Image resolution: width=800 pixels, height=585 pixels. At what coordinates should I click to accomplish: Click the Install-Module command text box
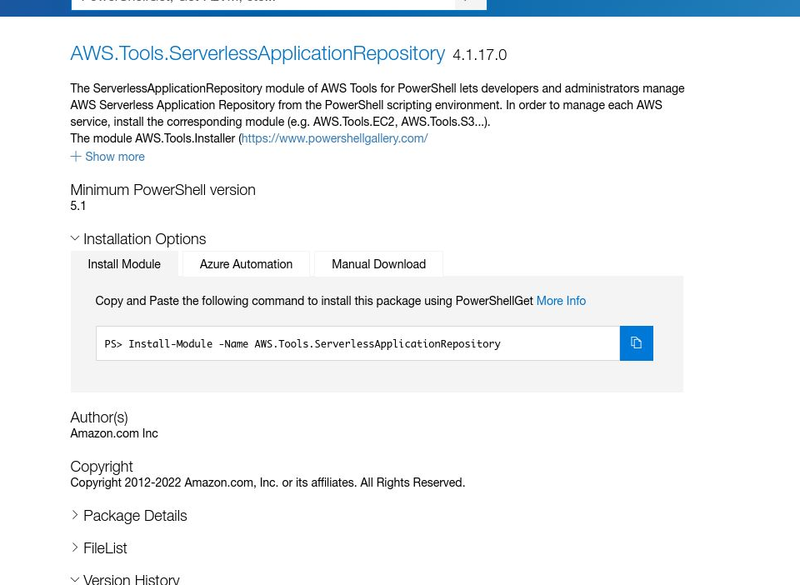pyautogui.click(x=358, y=343)
